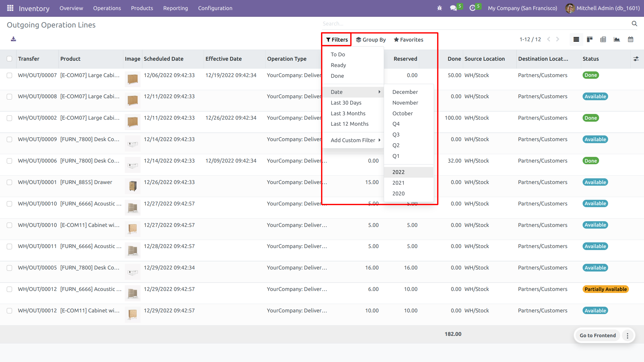The width and height of the screenshot is (644, 362).
Task: Switch to calendar view
Action: click(x=631, y=40)
